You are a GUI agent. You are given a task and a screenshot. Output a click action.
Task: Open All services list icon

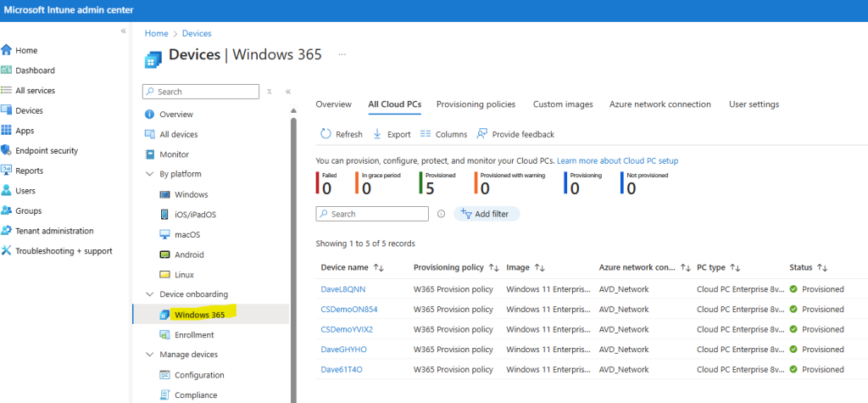[7, 90]
